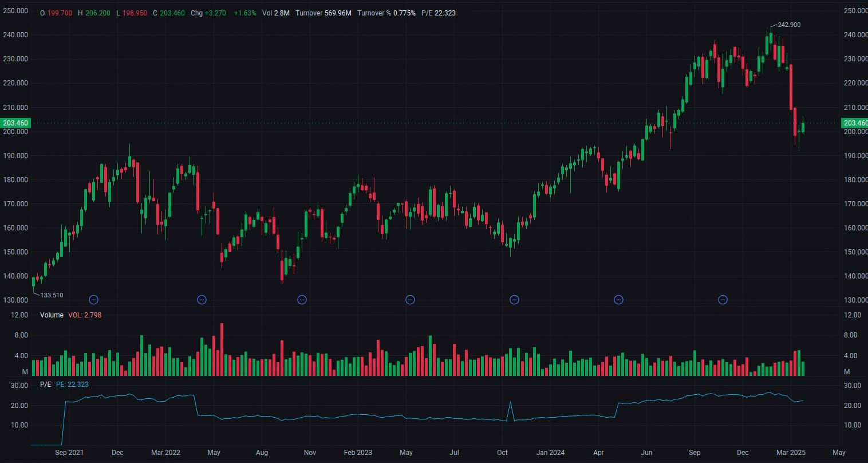Click the PE: 22.323 indicator value
This screenshot has width=868, height=463.
click(x=72, y=384)
